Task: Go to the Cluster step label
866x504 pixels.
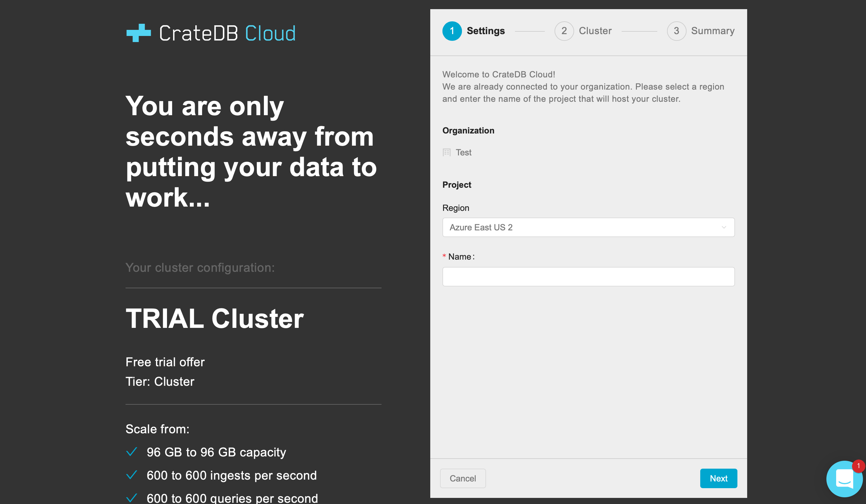Action: pyautogui.click(x=595, y=31)
